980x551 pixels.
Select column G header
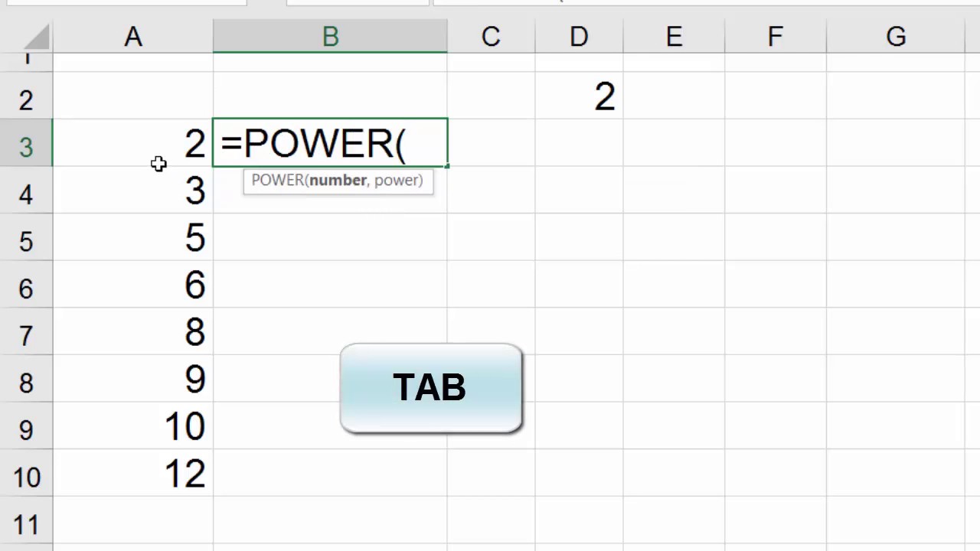tap(896, 37)
